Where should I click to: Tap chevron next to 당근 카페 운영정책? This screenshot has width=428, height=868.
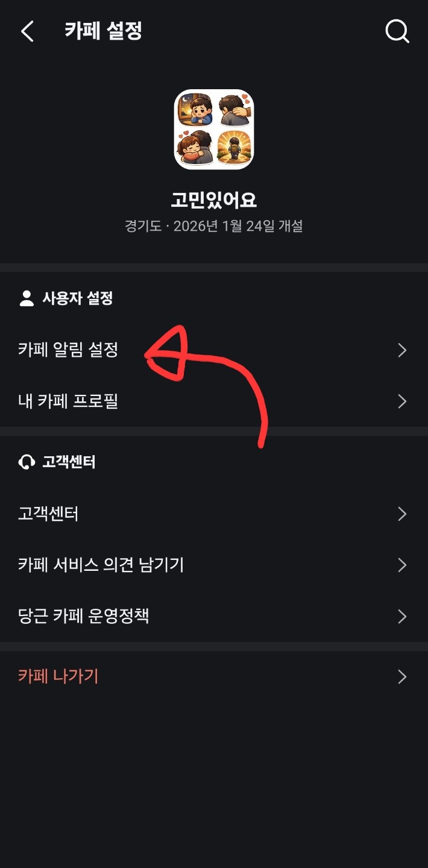[x=403, y=617]
